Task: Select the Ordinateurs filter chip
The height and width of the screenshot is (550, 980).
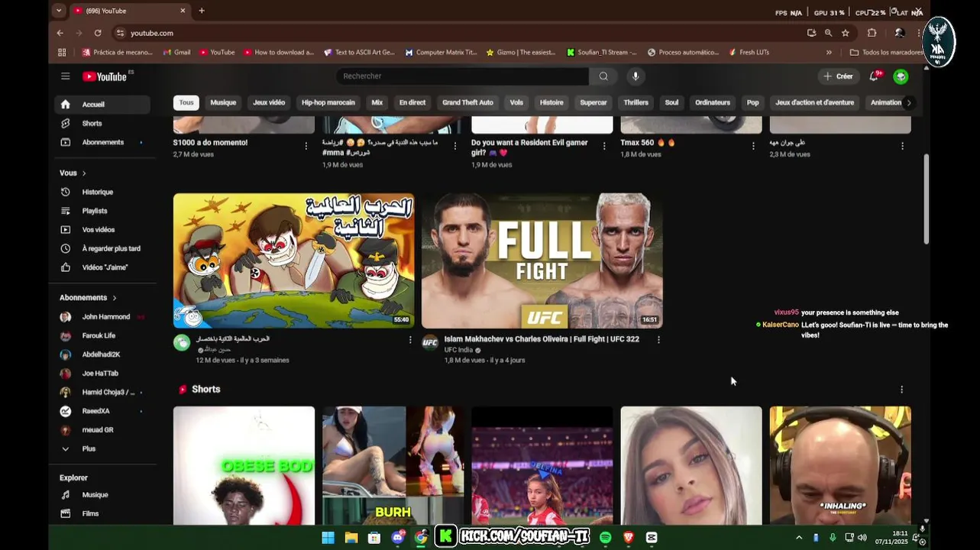Action: coord(713,102)
